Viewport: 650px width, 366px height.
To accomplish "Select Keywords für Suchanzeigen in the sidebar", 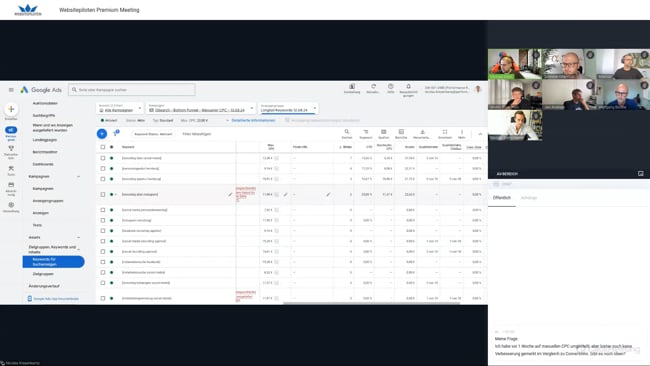I will 53,262.
